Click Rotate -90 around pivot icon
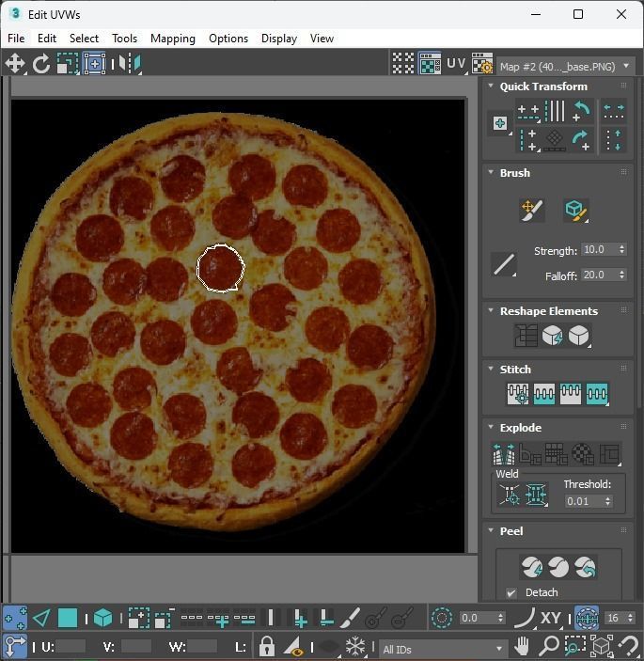The height and width of the screenshot is (661, 644). coord(582,111)
